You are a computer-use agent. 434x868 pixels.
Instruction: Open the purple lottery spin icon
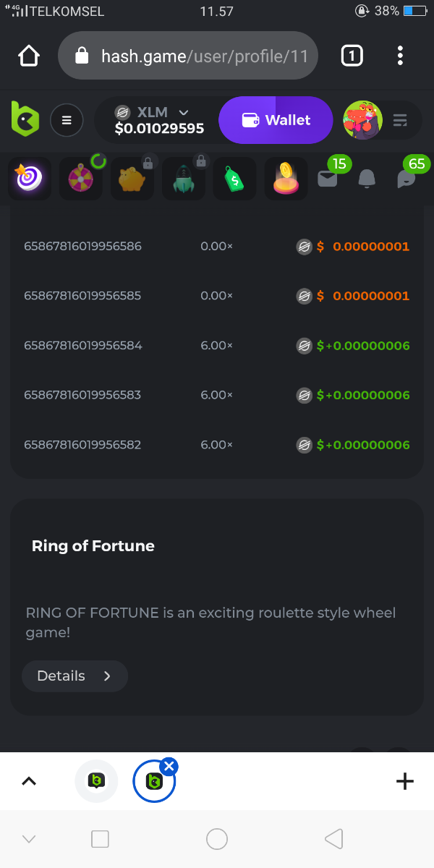click(x=30, y=178)
